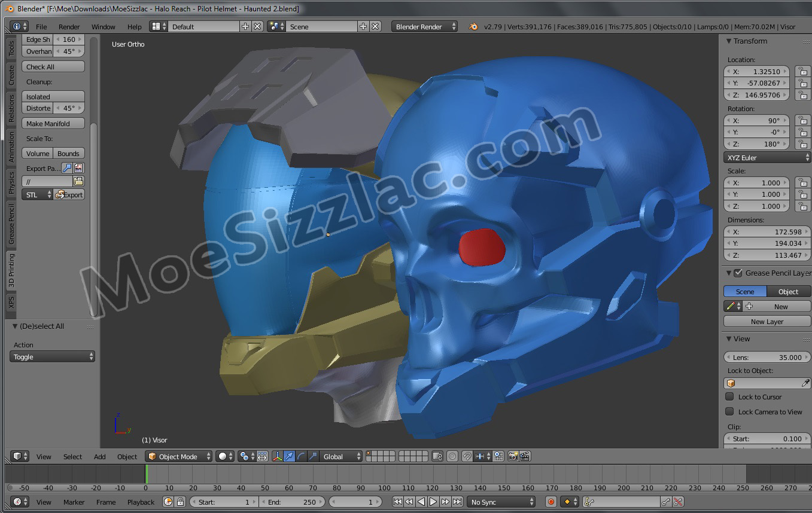This screenshot has height=513, width=812.
Task: Click the insert keyframe key icon
Action: pos(667,502)
